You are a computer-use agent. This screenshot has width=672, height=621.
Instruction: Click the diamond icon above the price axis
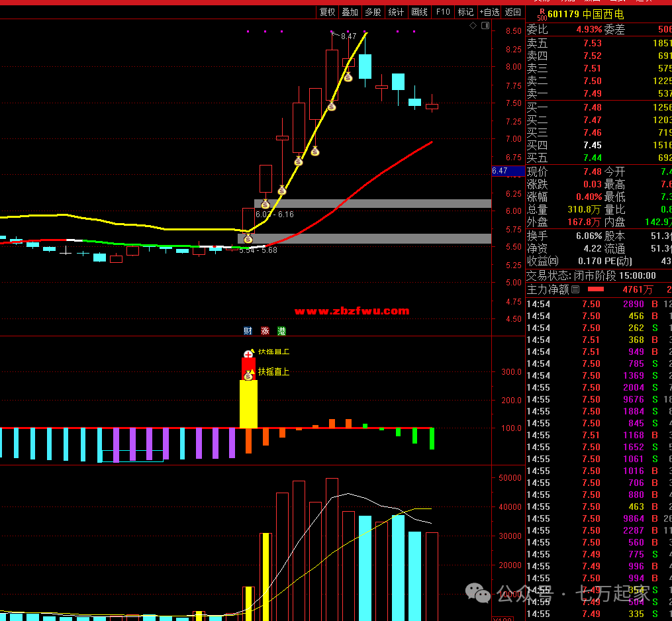click(473, 26)
